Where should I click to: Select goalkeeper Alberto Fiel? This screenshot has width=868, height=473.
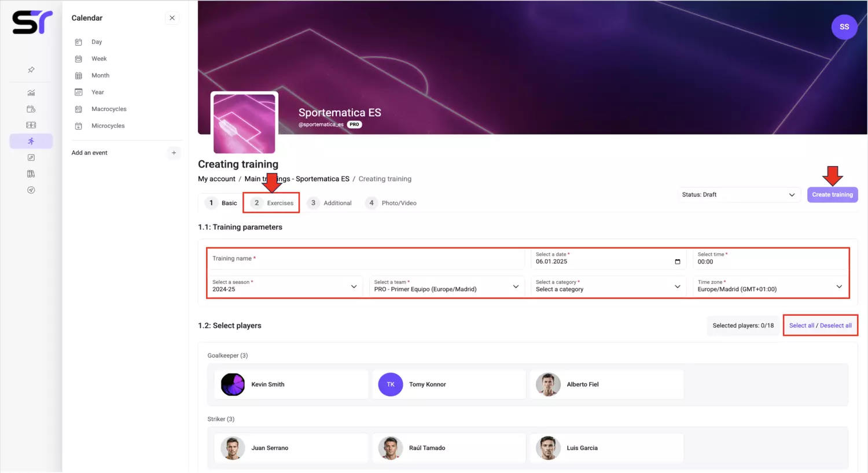pyautogui.click(x=606, y=385)
